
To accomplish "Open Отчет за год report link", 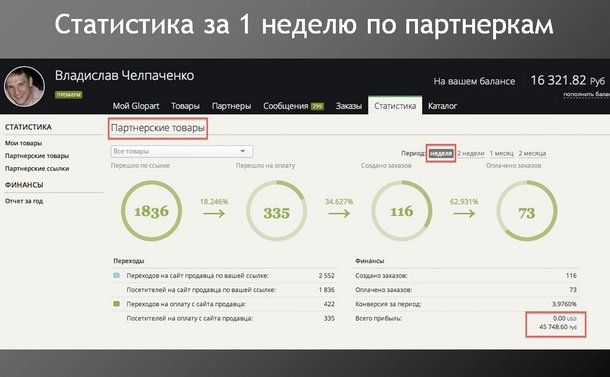I will pos(24,201).
